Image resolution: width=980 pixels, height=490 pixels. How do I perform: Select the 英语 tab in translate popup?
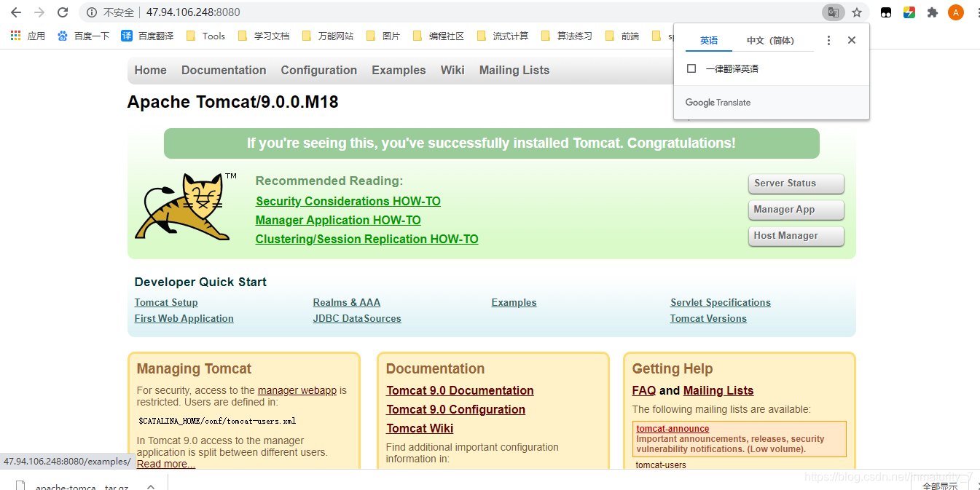(709, 41)
